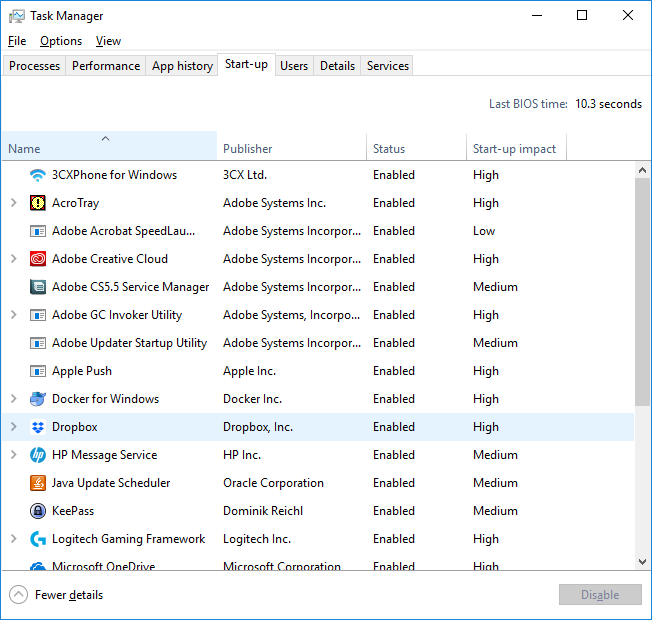
Task: Click the Task Manager title bar icon
Action: (x=17, y=16)
